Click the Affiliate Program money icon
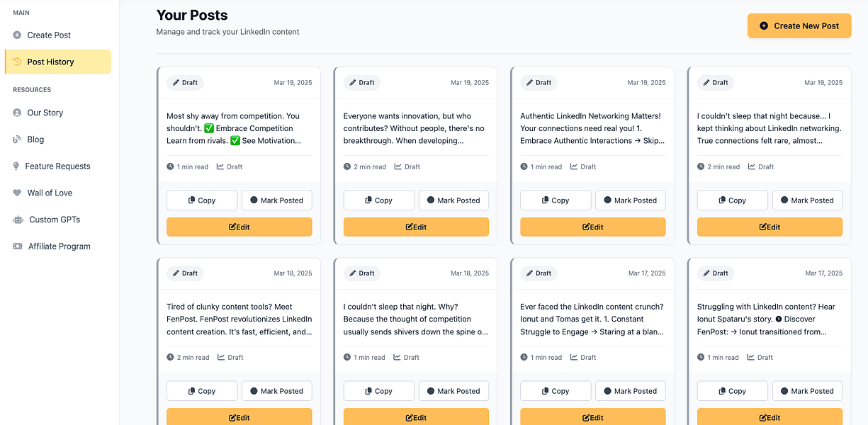 (18, 246)
